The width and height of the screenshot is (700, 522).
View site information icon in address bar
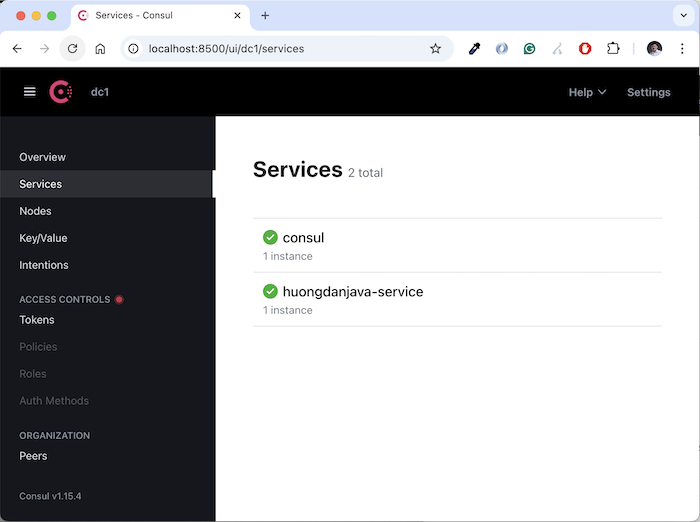point(133,49)
